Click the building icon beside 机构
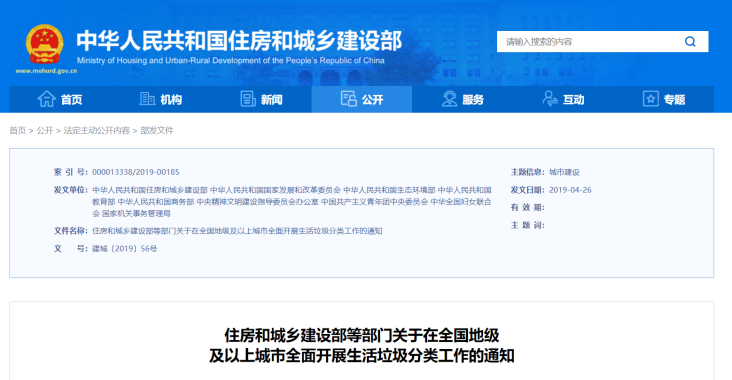 [147, 99]
